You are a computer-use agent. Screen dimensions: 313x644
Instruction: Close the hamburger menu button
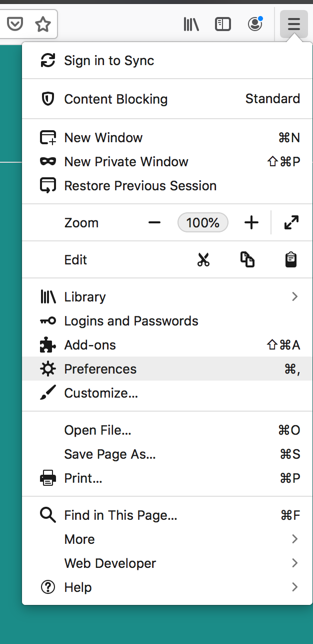click(294, 24)
